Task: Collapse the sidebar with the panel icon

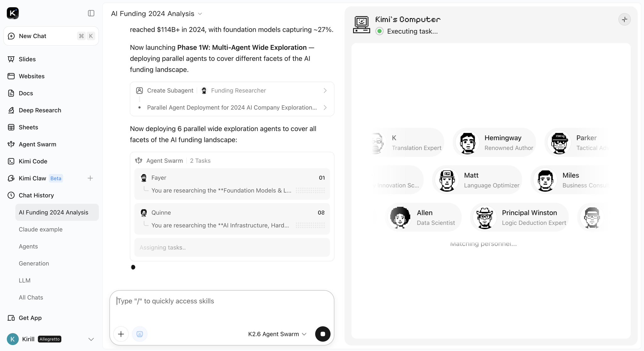Action: (91, 13)
